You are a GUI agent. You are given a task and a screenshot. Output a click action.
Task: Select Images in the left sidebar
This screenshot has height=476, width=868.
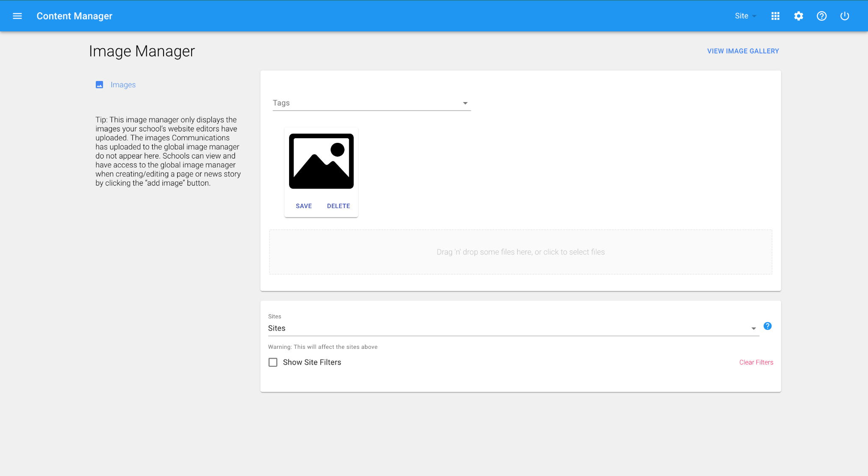tap(123, 85)
